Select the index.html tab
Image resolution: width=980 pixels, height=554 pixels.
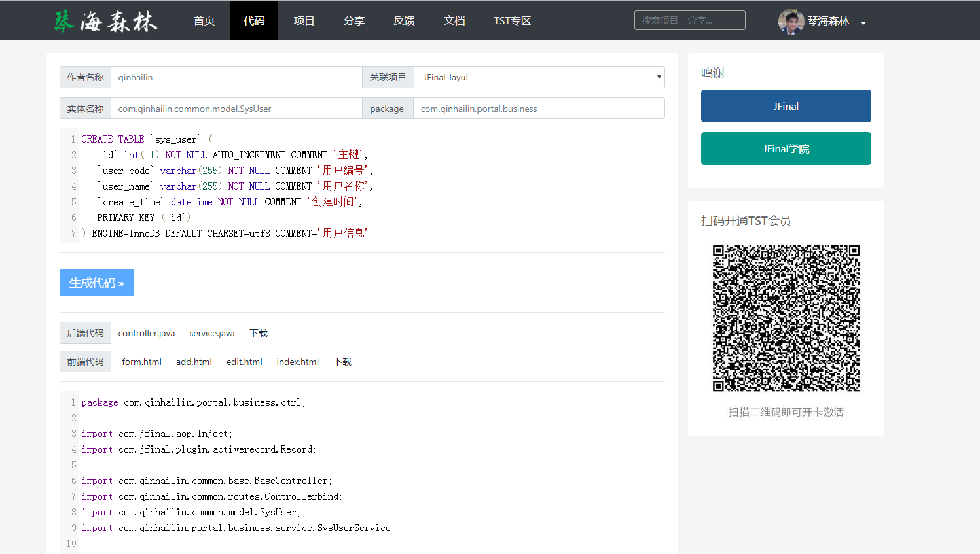pyautogui.click(x=298, y=362)
